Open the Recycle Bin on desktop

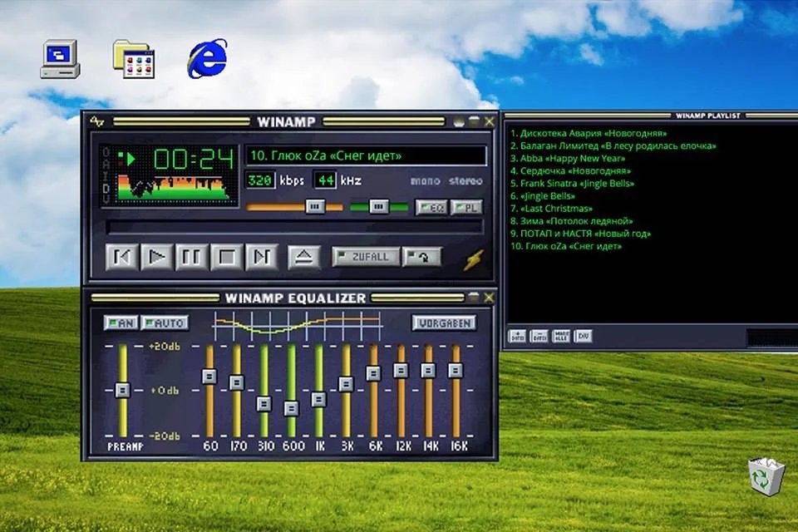point(766,475)
